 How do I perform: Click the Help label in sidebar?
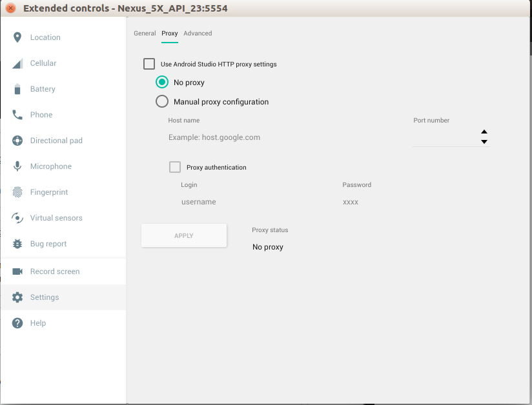point(38,323)
